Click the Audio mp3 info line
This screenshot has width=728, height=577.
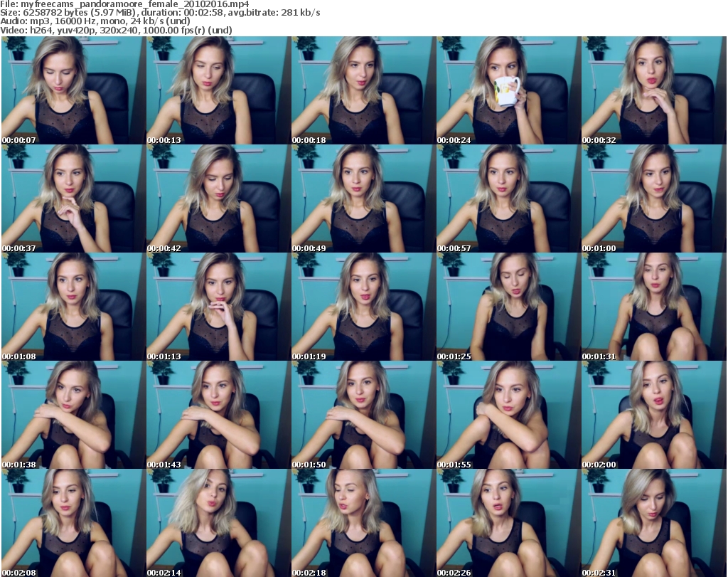[x=95, y=21]
